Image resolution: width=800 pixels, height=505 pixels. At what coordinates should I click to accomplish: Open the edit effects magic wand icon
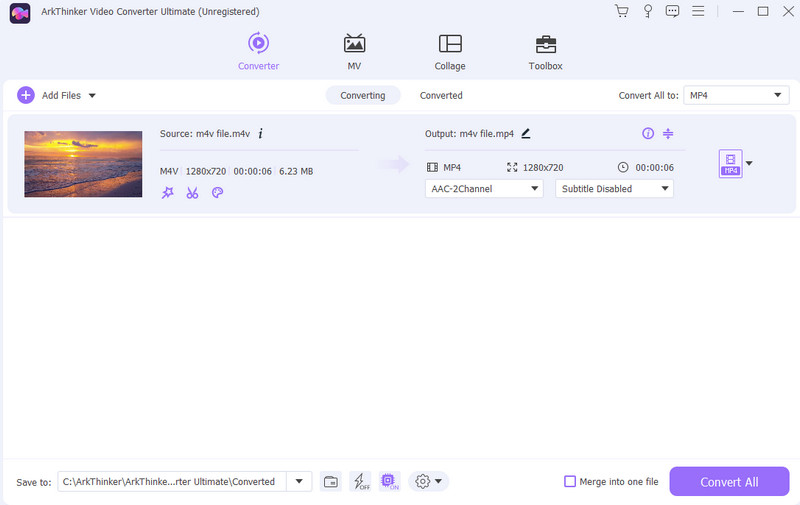point(167,192)
